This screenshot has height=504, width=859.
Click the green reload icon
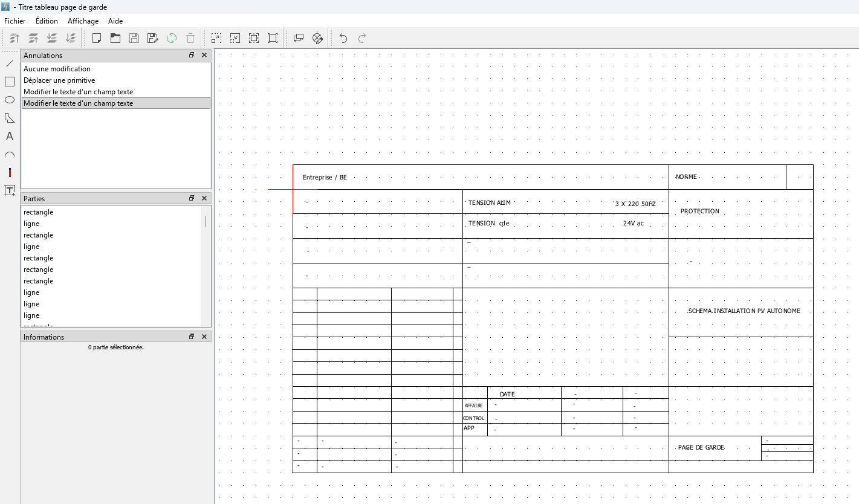click(x=172, y=38)
